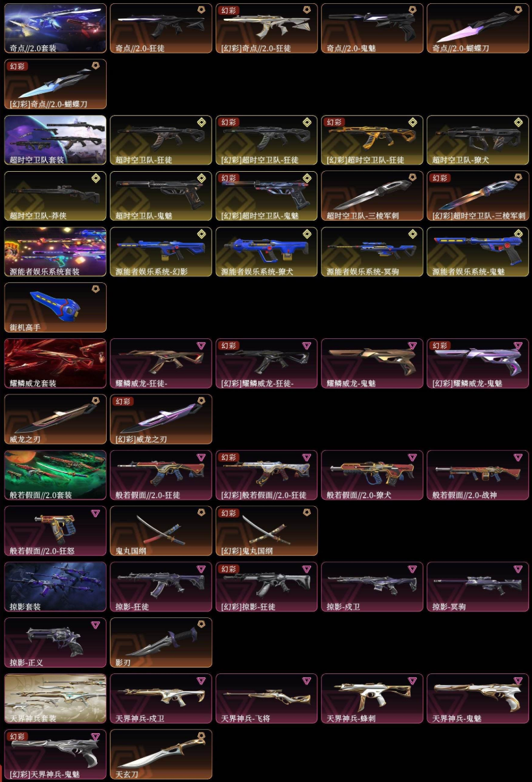
Task: Click the 威龙之刃 blade skin
Action: pos(55,420)
